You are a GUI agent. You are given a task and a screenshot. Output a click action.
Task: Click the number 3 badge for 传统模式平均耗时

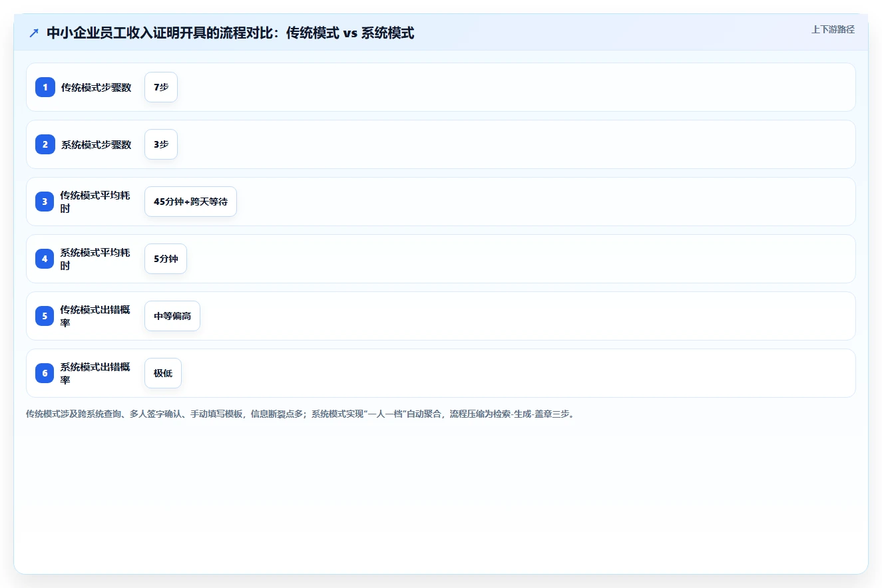[x=45, y=202]
